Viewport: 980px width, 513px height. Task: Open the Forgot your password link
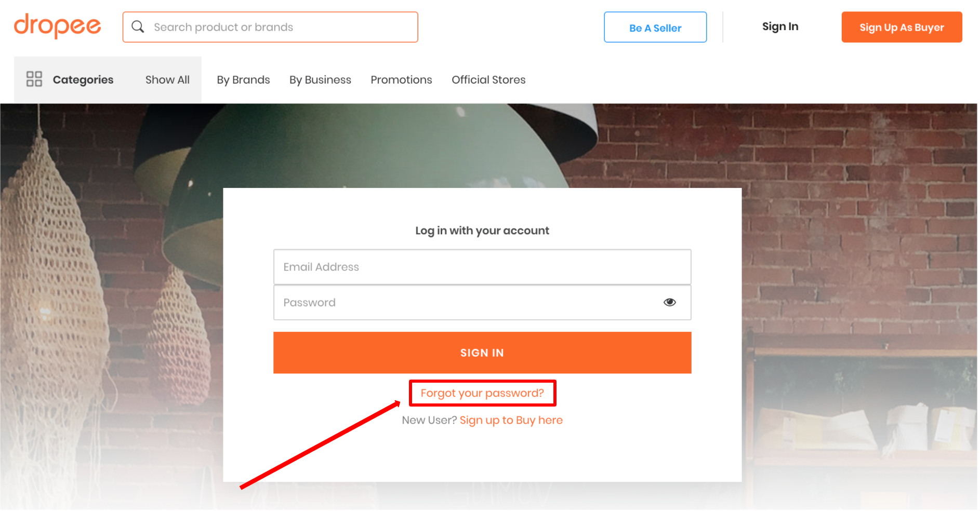click(482, 393)
